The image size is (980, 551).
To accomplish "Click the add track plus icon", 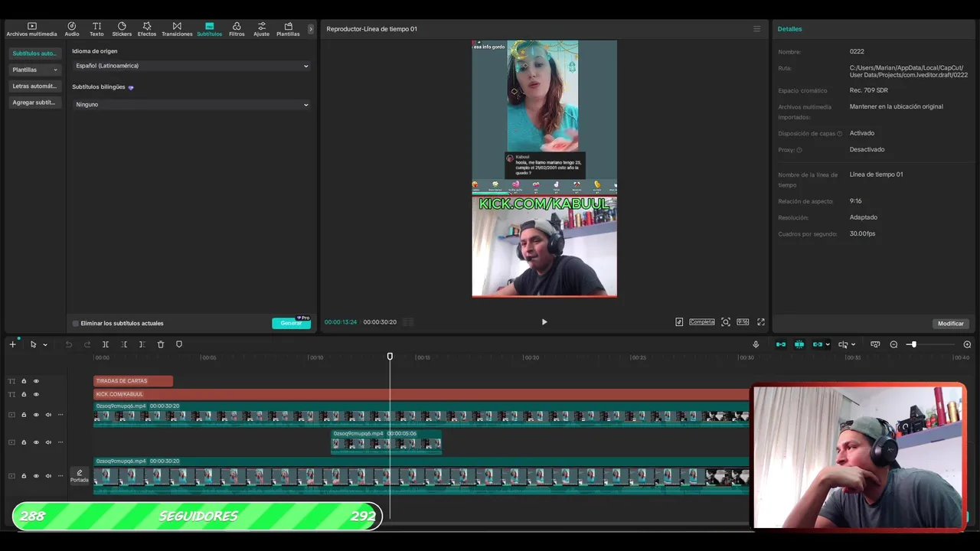I will point(12,344).
